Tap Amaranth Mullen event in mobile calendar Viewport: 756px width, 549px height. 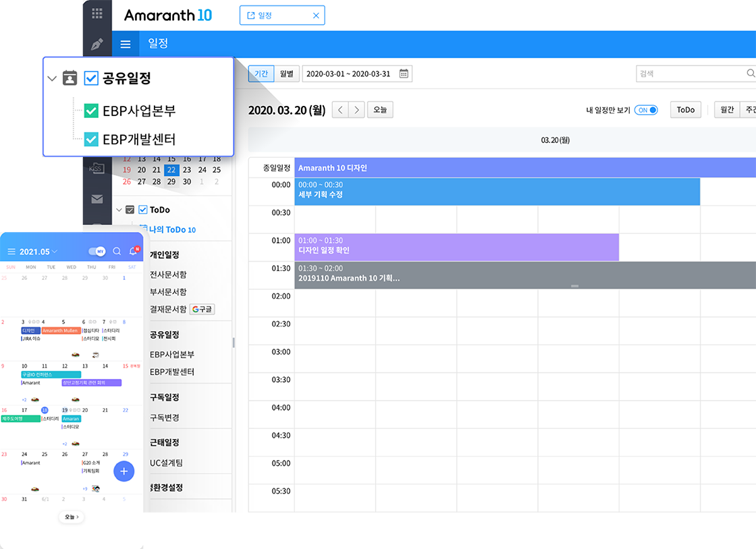pos(61,330)
